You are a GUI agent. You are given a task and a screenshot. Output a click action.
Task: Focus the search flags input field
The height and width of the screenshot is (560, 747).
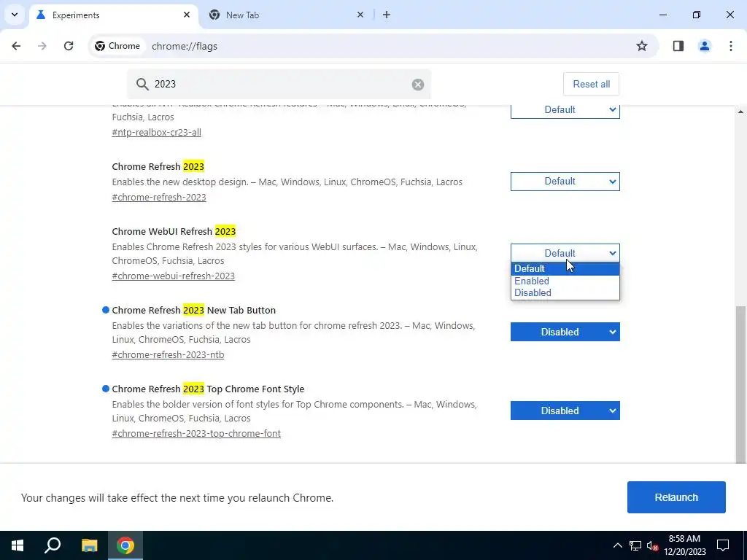coord(279,85)
